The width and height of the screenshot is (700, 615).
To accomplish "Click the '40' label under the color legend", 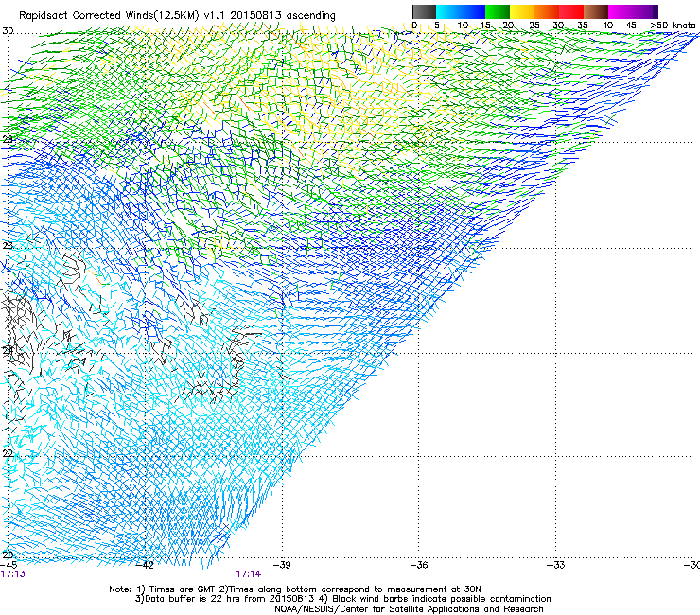I will point(607,25).
